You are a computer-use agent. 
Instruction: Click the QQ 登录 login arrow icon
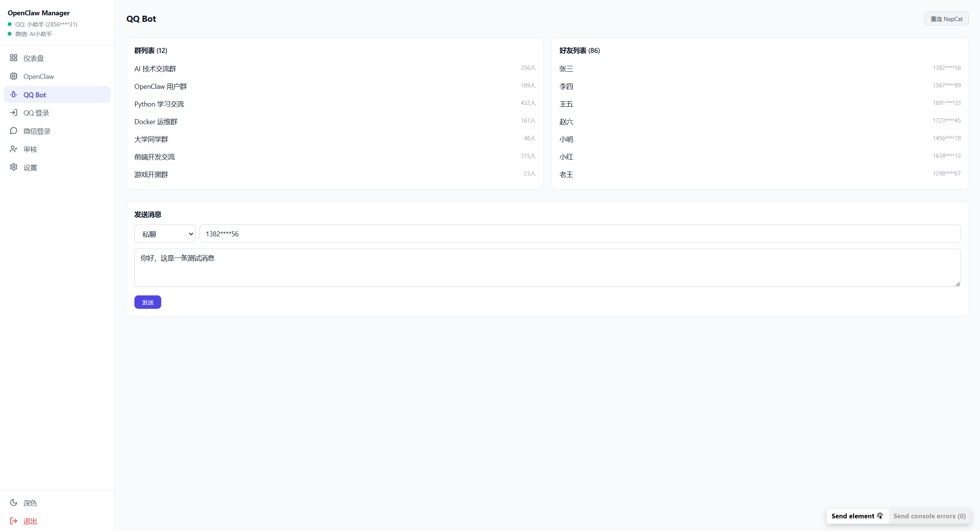[13, 113]
